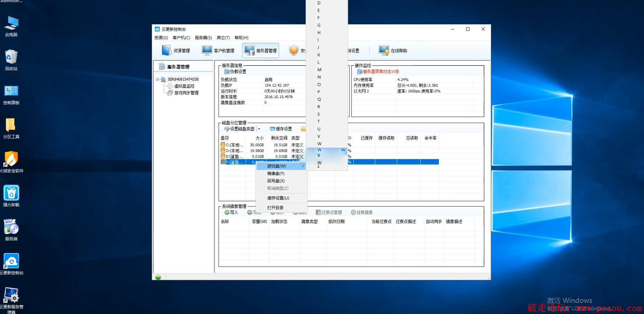This screenshot has width=644, height=314.
Task: Open the 服务器(S) menu
Action: point(203,38)
